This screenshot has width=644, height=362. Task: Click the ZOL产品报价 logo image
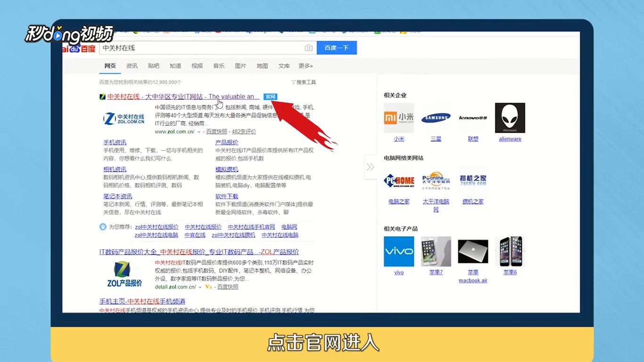[124, 274]
